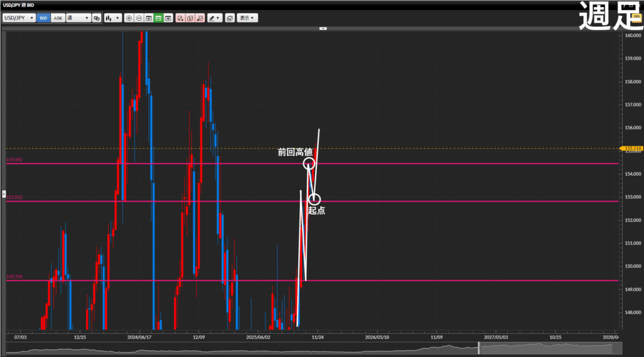Click the zoom out magnifier icon
The image size is (644, 357).
tap(139, 18)
